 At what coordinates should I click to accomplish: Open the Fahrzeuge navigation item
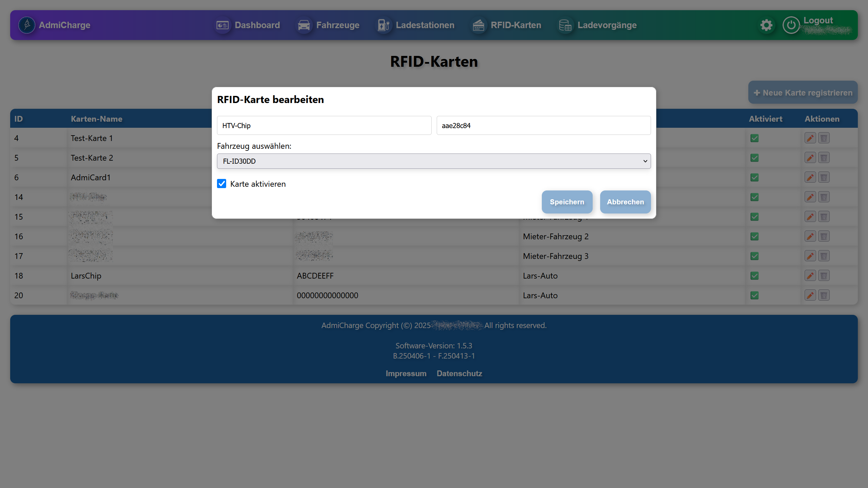tap(328, 25)
